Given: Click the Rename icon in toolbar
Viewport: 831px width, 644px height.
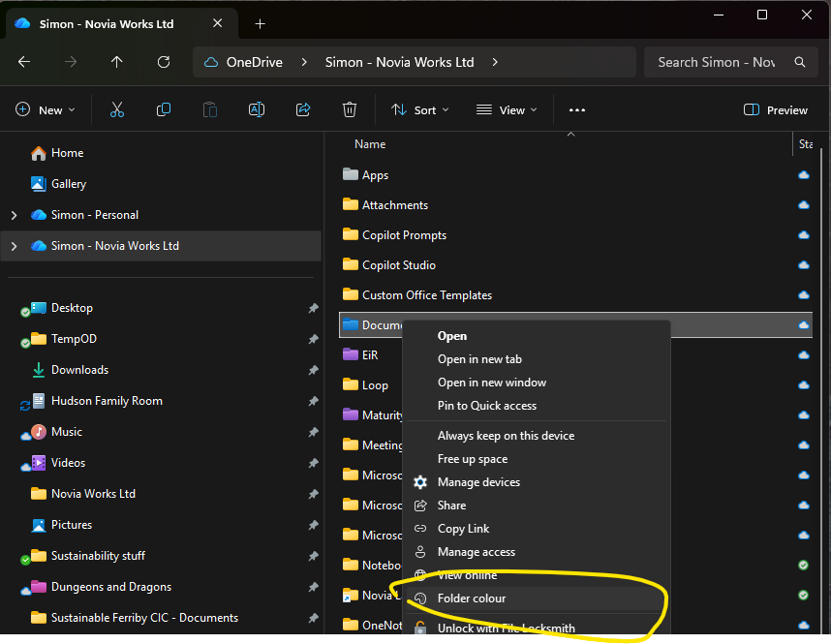Looking at the screenshot, I should 257,110.
